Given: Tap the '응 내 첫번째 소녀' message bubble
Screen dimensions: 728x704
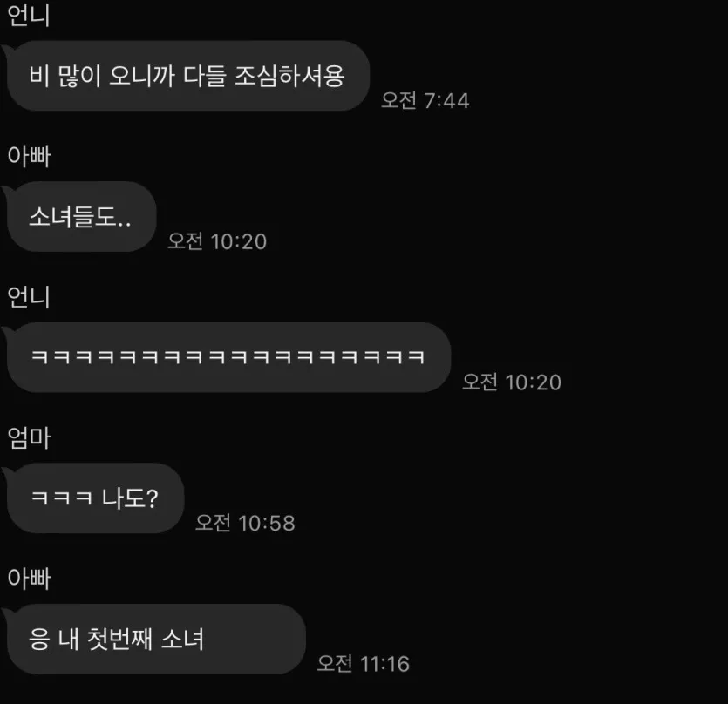Looking at the screenshot, I should (155, 639).
